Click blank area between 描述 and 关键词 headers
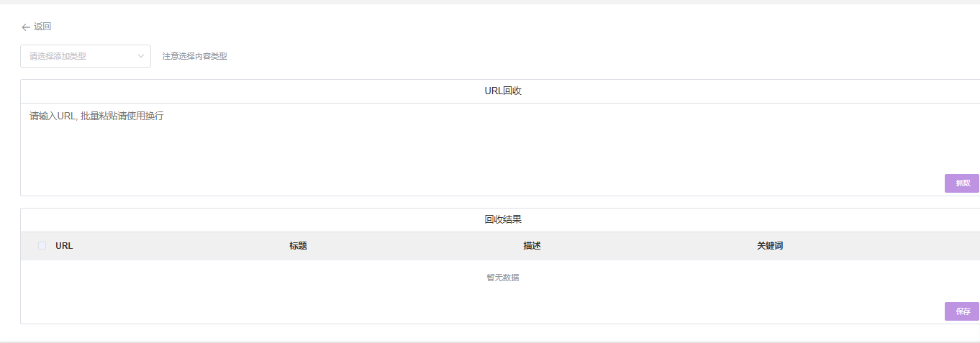This screenshot has width=980, height=343. (x=648, y=246)
